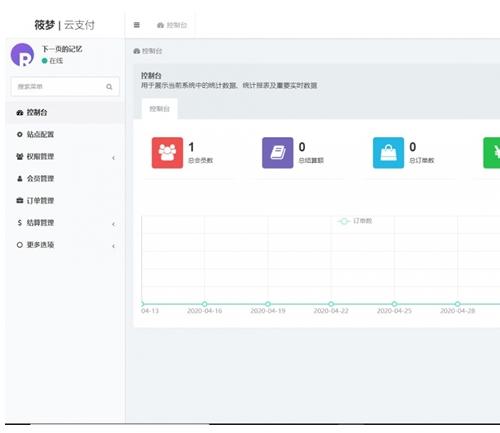The image size is (500, 433).
Task: Click the chart point at 2020-04-16
Action: coord(205,304)
